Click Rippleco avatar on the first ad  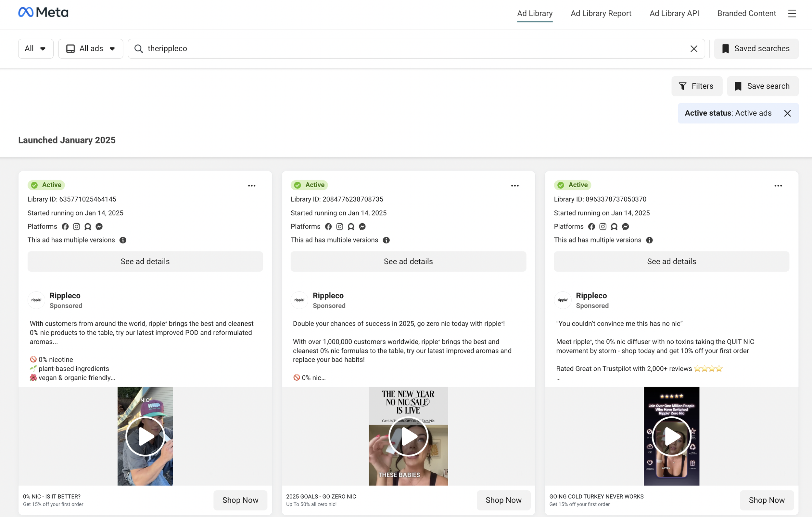tap(36, 300)
